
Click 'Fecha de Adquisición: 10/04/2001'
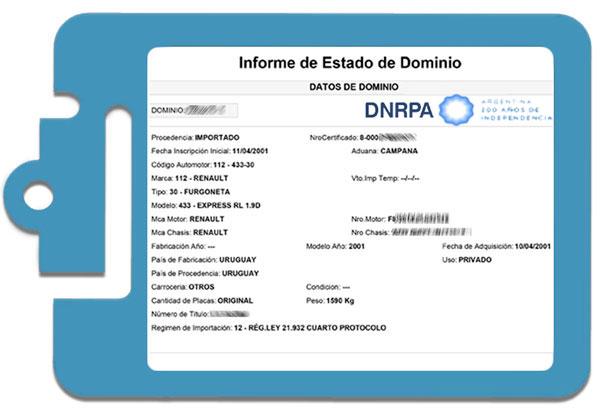496,246
